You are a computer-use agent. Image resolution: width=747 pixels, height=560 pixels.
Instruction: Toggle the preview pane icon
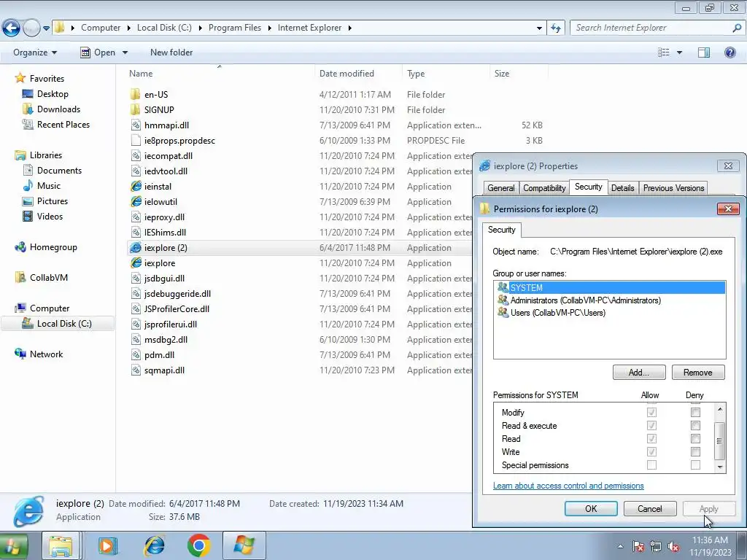click(x=704, y=52)
